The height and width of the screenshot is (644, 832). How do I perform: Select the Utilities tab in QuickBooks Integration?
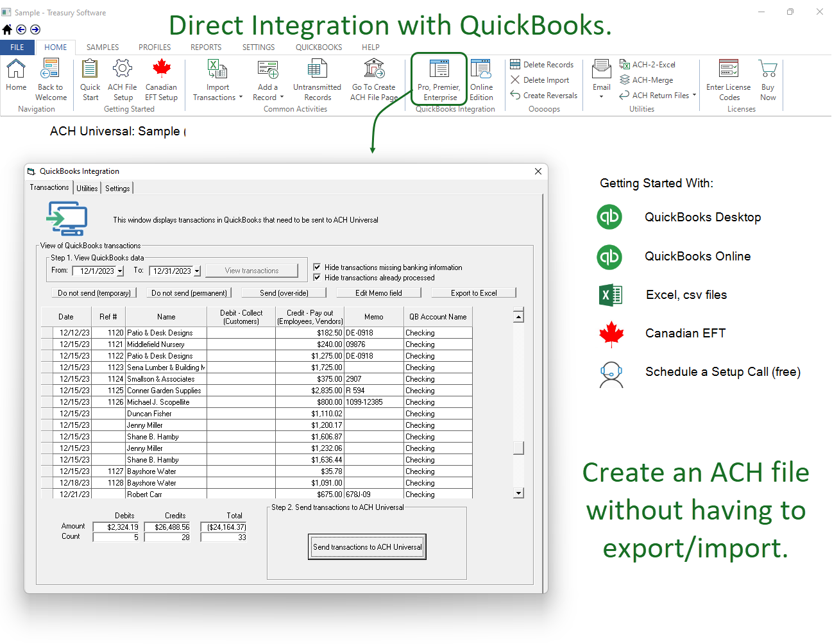pyautogui.click(x=87, y=188)
